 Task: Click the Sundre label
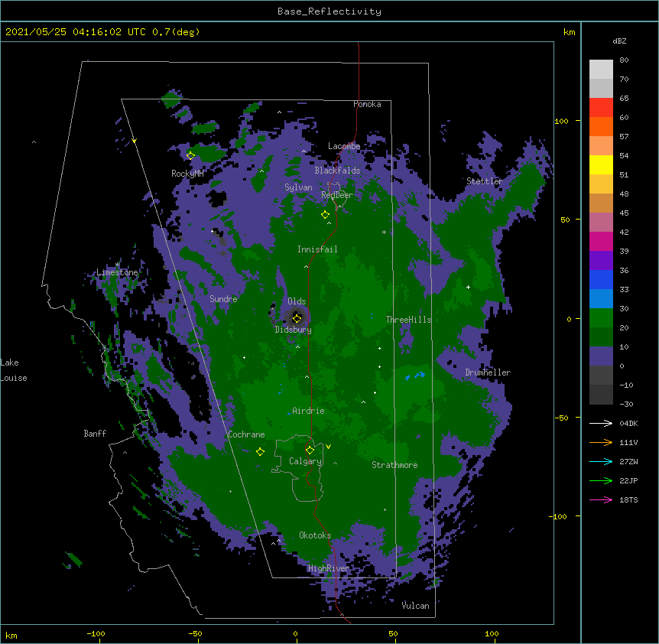[x=223, y=299]
